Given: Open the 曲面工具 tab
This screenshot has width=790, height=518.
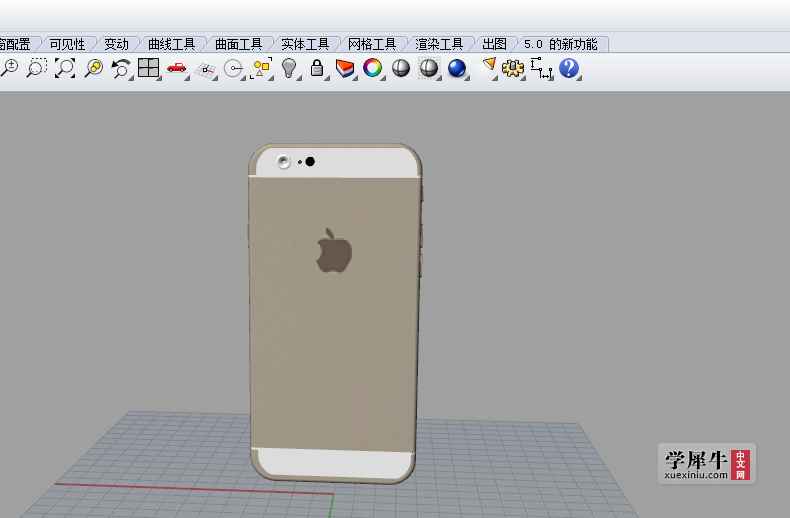Looking at the screenshot, I should click(238, 44).
